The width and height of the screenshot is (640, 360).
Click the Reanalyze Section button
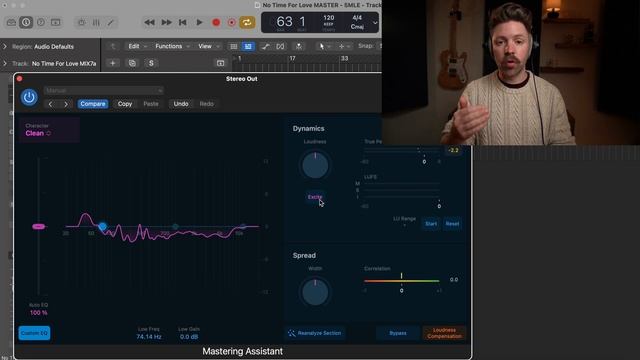tap(315, 333)
